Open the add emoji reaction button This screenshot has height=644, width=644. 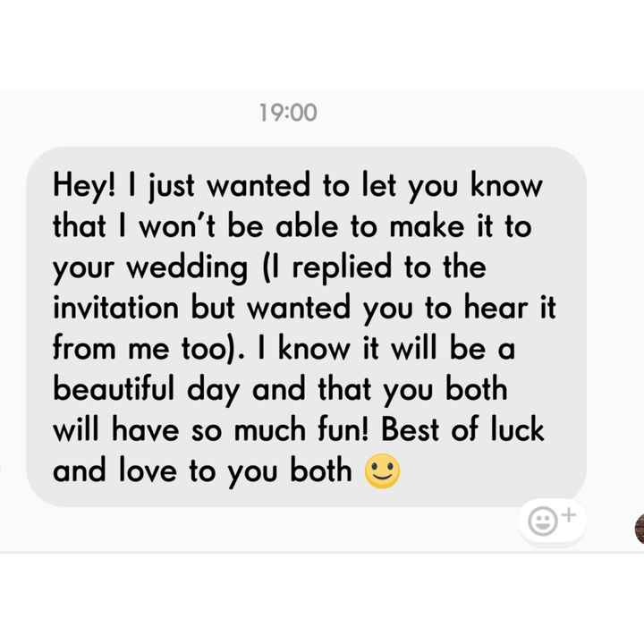click(552, 520)
